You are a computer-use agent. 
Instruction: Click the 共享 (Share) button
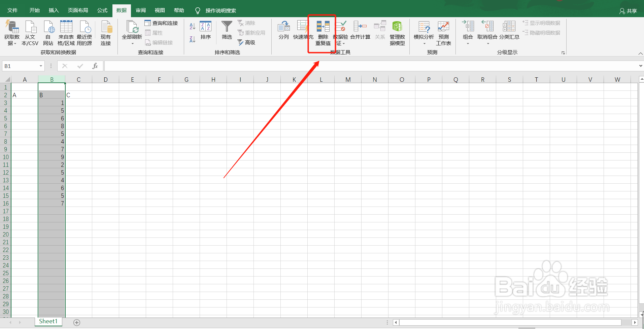pos(628,11)
